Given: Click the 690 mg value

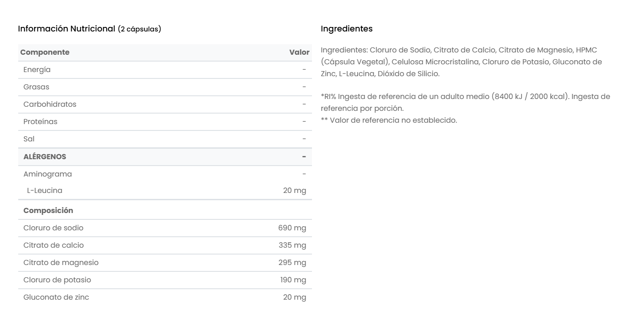Looking at the screenshot, I should [292, 228].
